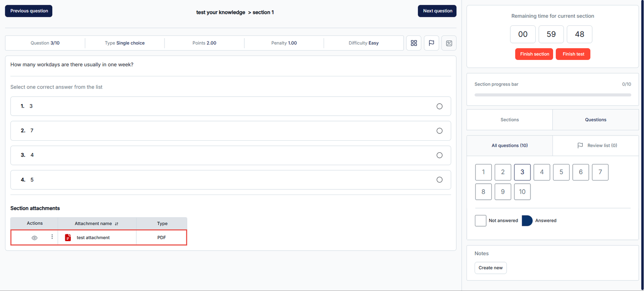
Task: Return to Previous question
Action: point(29,11)
